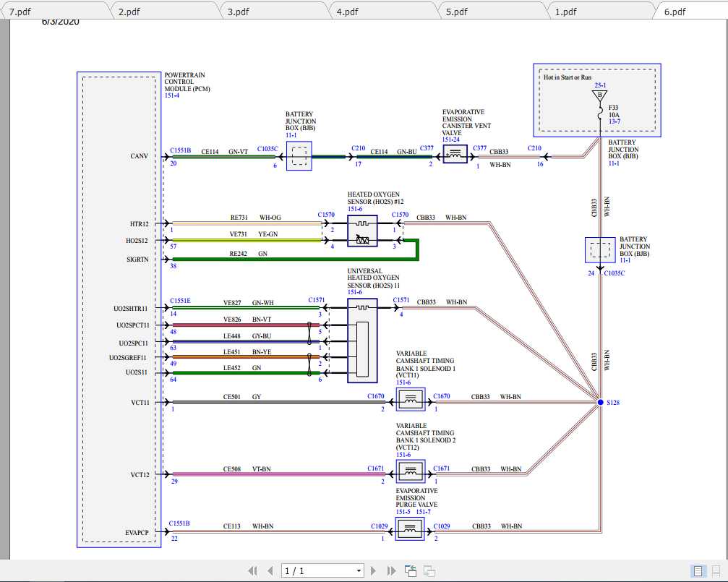Click the previous page arrow icon

point(270,570)
